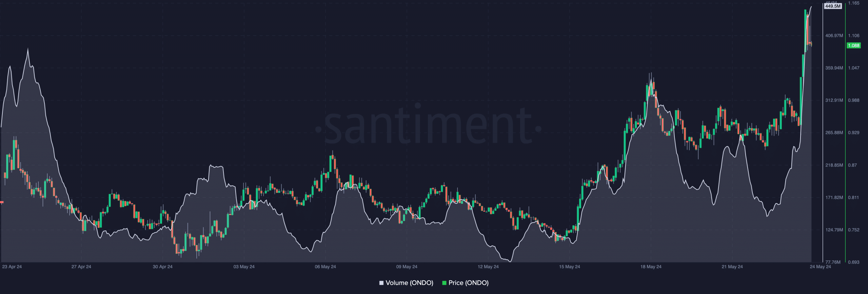Click the 124.79M volume axis label
Viewport: 868px width, 294px height.
coord(834,230)
